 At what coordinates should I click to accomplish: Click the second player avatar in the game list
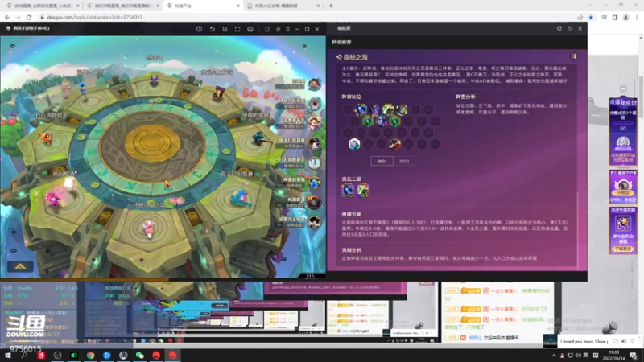(x=314, y=104)
